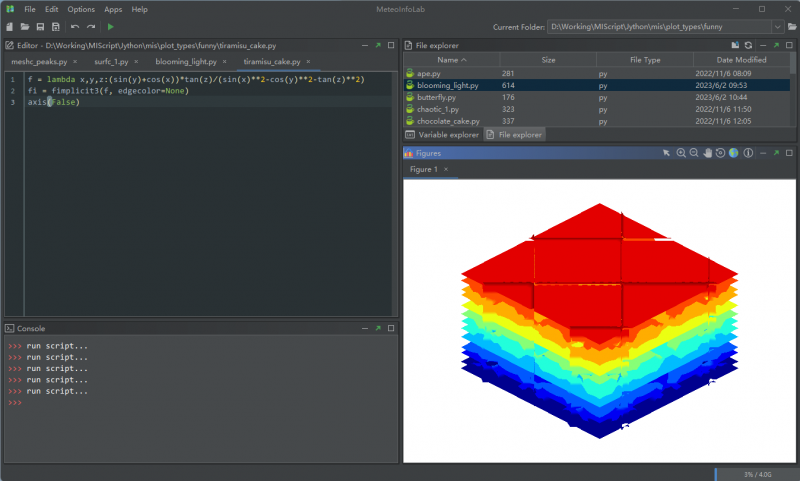Viewport: 800px width, 481px height.
Task: Close the meshc_peaks.py editor tab
Action: pos(75,62)
